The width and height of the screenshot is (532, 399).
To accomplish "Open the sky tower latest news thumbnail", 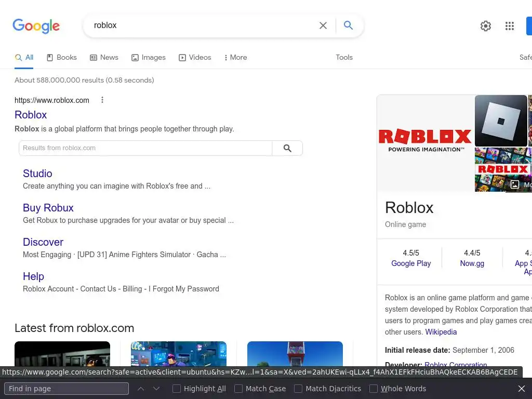I will click(295, 354).
